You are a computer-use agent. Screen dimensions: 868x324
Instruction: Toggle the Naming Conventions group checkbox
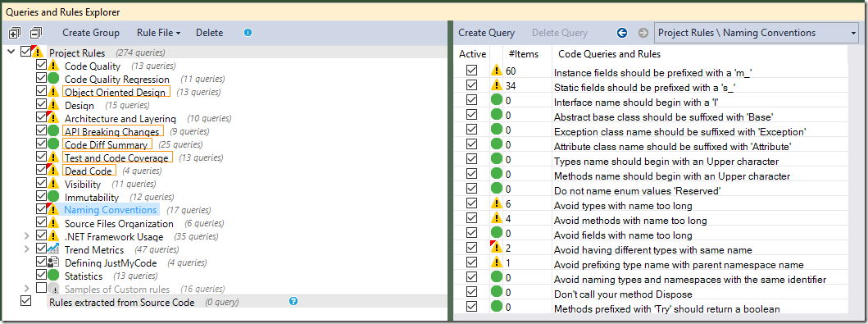41,210
